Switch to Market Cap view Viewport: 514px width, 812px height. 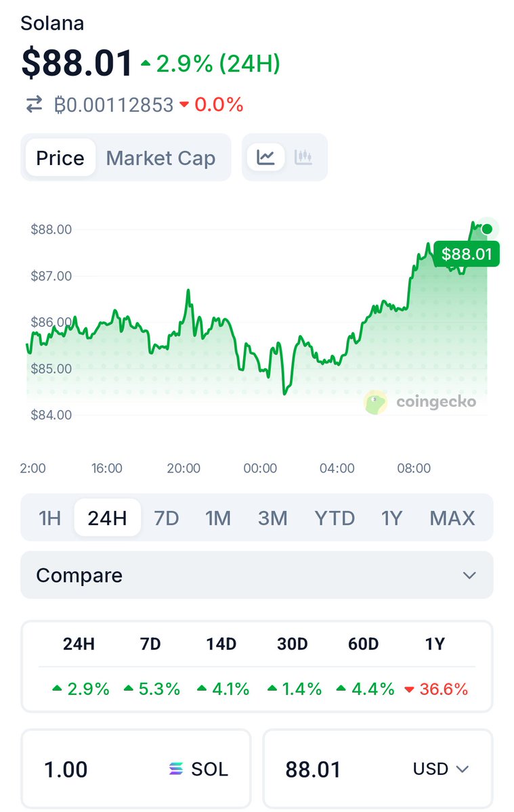pyautogui.click(x=160, y=158)
